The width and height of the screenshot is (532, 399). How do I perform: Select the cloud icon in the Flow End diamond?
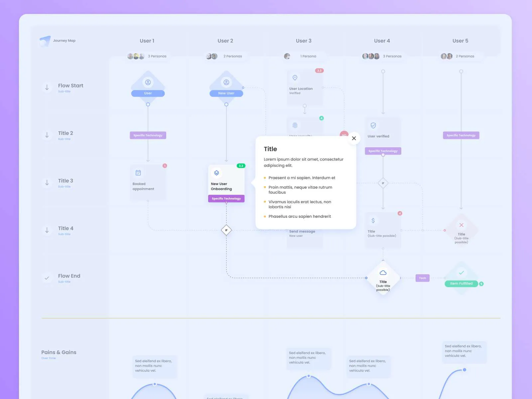point(383,273)
